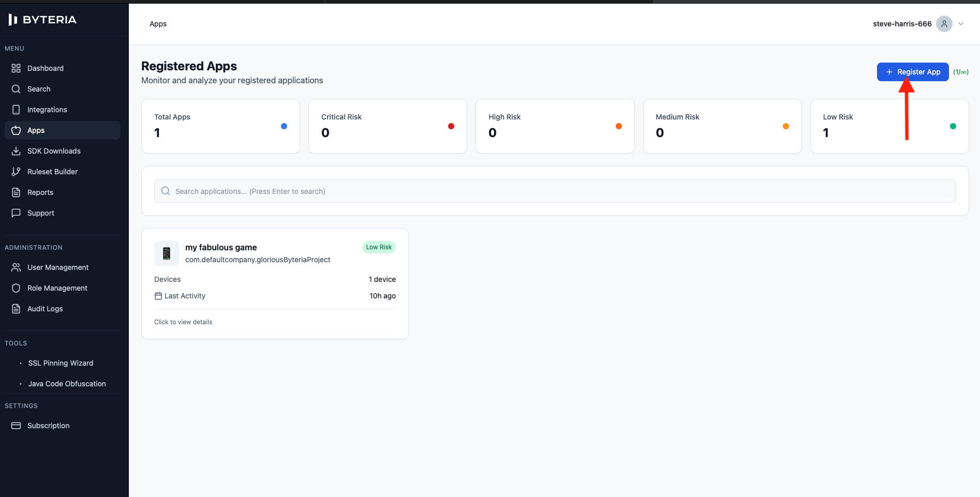Click the Reports document icon

tap(16, 192)
